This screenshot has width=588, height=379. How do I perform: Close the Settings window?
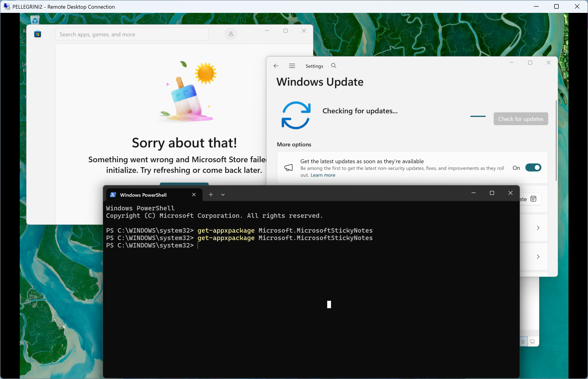(548, 63)
